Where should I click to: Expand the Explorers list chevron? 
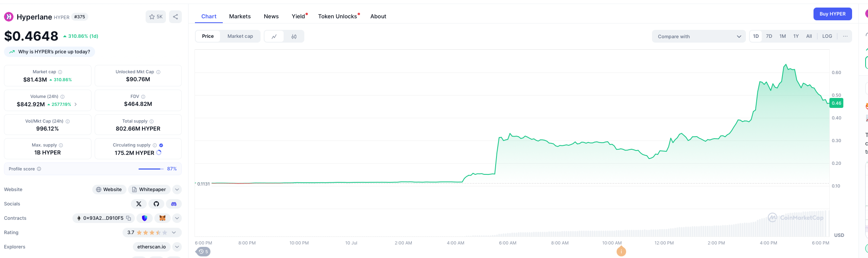pos(177,247)
